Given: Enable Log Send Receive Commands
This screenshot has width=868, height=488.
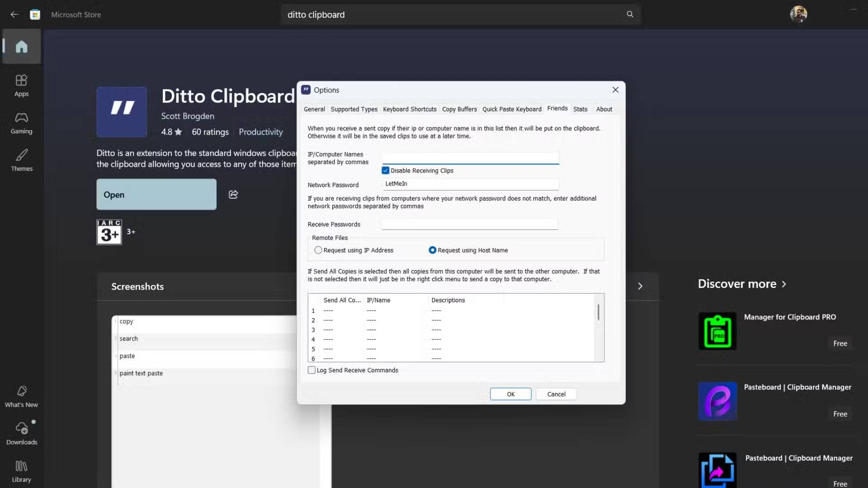Looking at the screenshot, I should pyautogui.click(x=311, y=370).
